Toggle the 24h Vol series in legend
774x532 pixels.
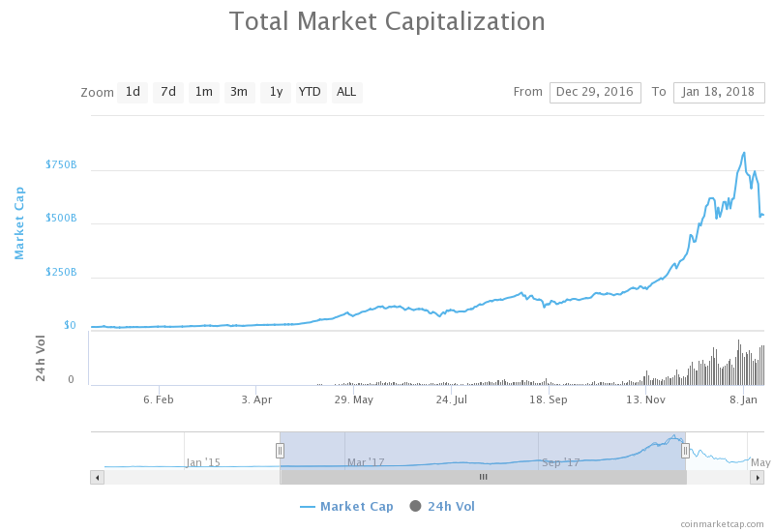pyautogui.click(x=442, y=506)
